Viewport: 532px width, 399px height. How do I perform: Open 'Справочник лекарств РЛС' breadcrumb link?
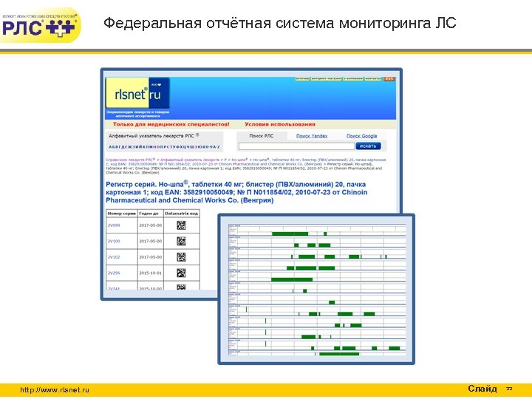pos(130,160)
